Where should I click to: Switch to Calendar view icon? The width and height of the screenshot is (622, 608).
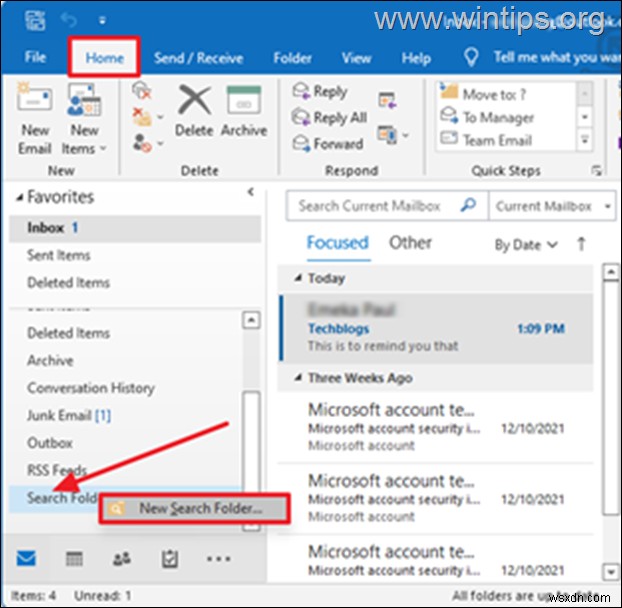74,558
